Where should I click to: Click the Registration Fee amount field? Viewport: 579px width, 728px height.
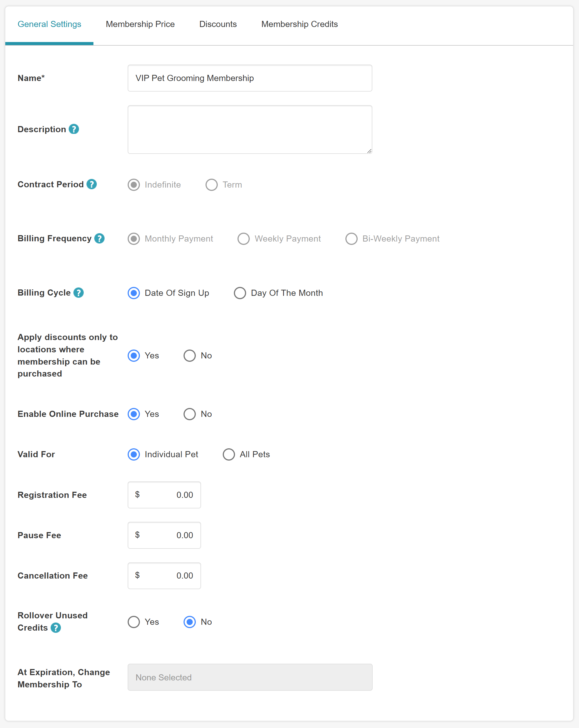pos(164,495)
